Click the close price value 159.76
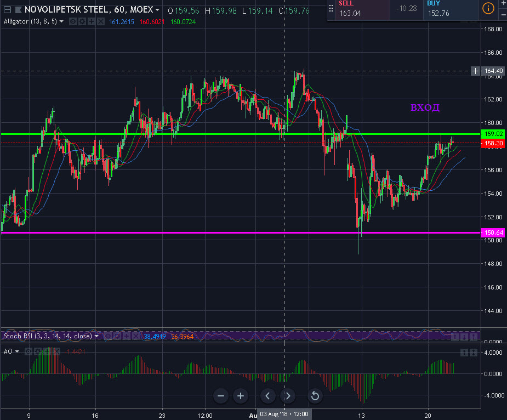 297,11
